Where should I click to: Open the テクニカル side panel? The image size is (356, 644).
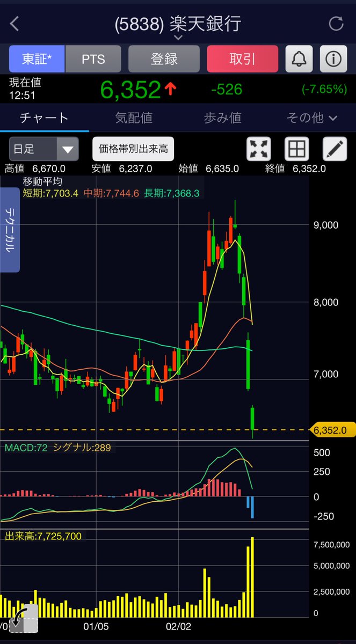click(x=10, y=230)
